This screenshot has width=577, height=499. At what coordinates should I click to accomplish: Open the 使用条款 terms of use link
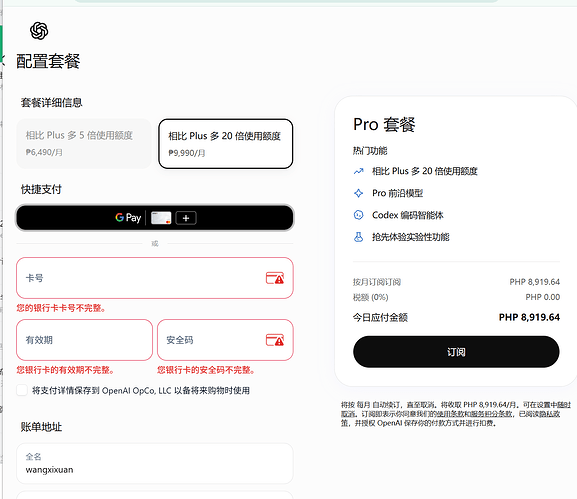pyautogui.click(x=450, y=414)
